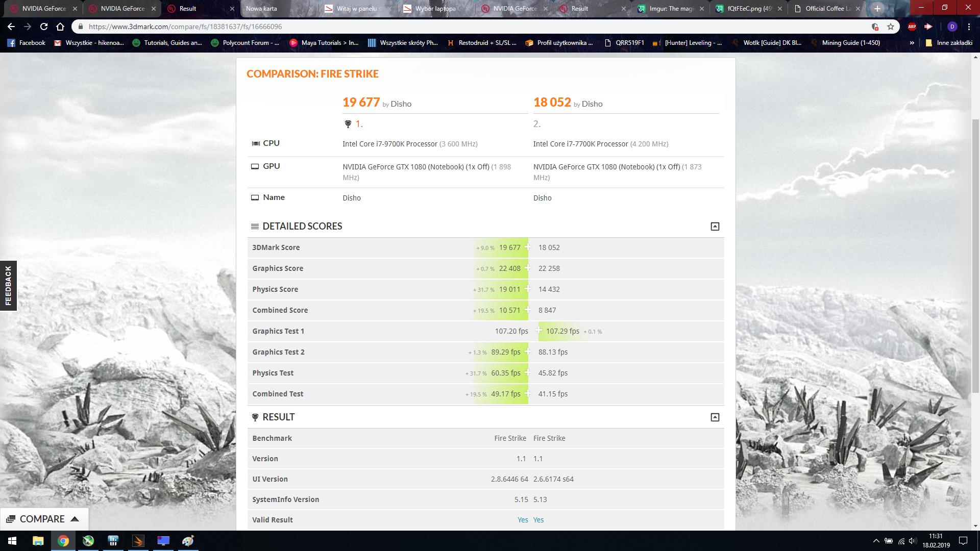The height and width of the screenshot is (551, 980).
Task: Click the plus beside Combined Score 10 571
Action: 528,310
